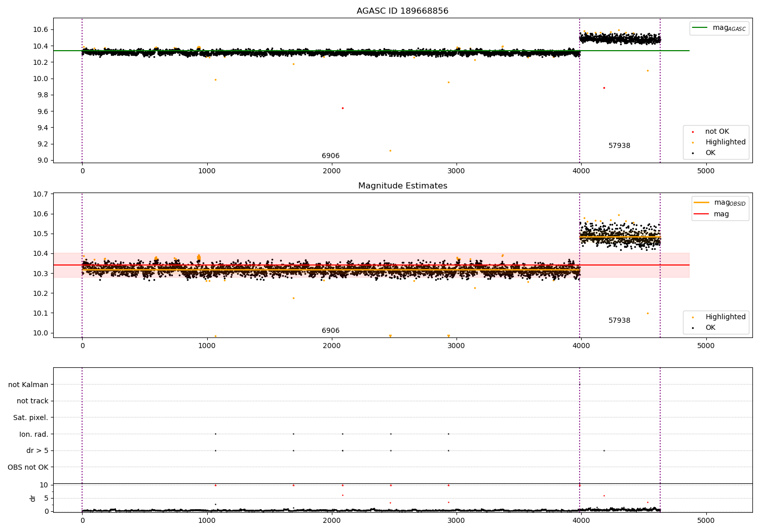Click the 'AGASC ID 189668856' plot title

[402, 11]
